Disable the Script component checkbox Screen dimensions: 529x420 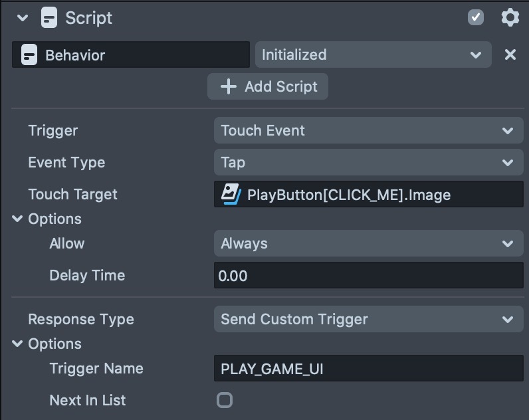476,18
